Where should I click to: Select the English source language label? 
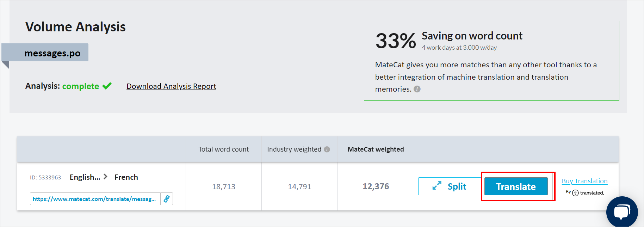[85, 177]
